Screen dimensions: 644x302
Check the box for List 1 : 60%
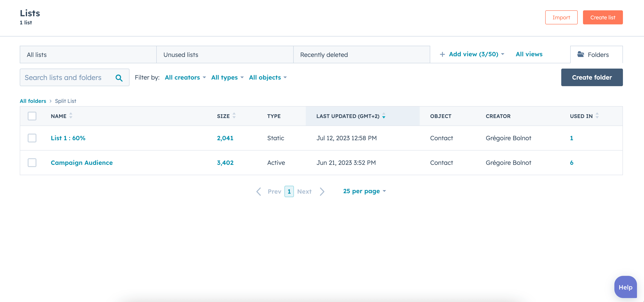click(x=32, y=138)
